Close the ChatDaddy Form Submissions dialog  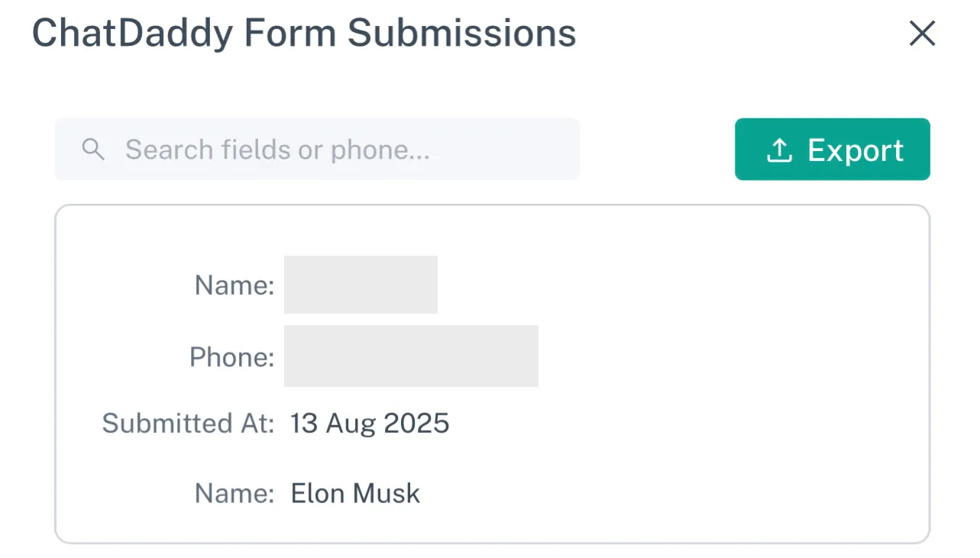click(x=922, y=34)
